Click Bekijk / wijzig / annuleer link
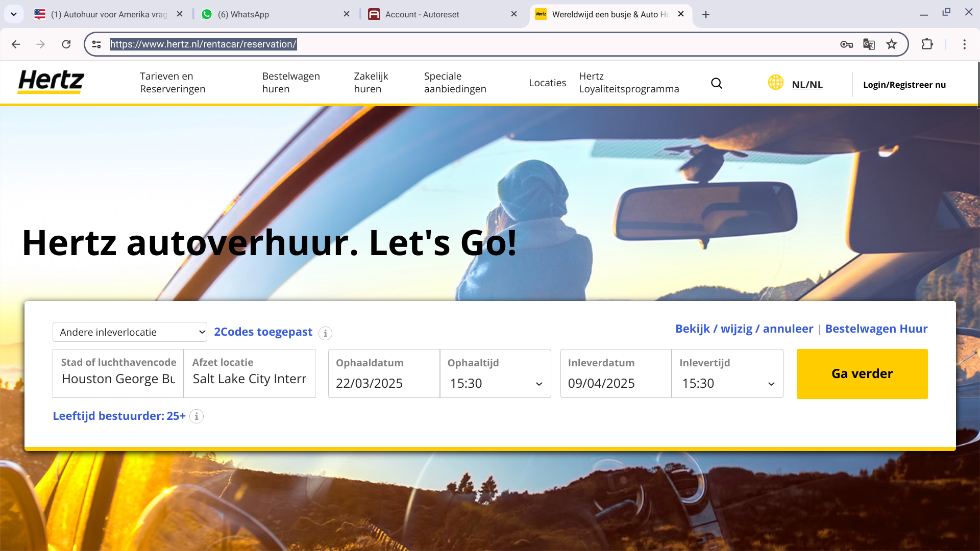Image resolution: width=980 pixels, height=551 pixels. tap(744, 329)
